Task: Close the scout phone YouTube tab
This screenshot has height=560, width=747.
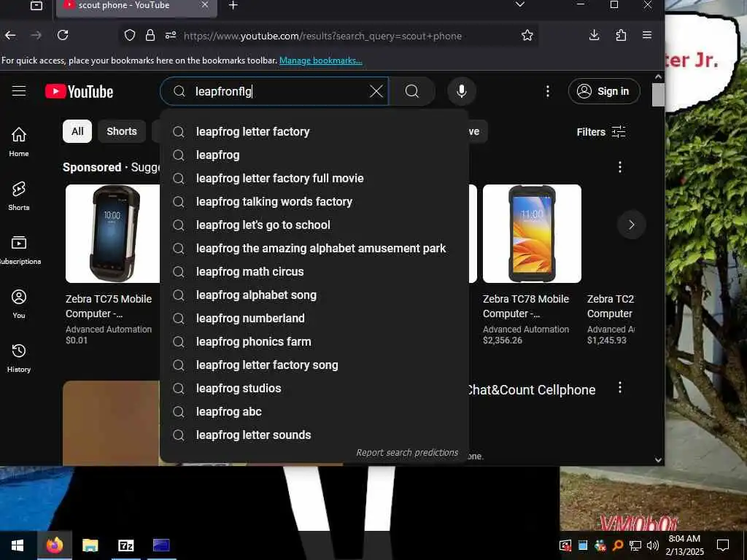Action: click(205, 5)
